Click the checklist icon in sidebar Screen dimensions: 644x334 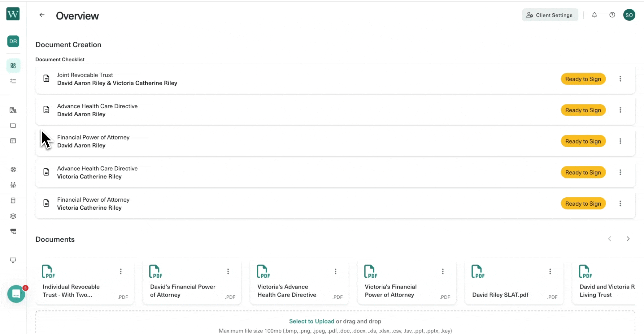13,81
